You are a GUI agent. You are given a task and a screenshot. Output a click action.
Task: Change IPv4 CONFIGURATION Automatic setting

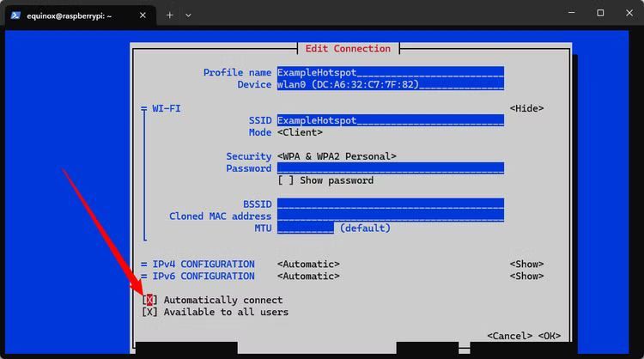click(x=308, y=264)
